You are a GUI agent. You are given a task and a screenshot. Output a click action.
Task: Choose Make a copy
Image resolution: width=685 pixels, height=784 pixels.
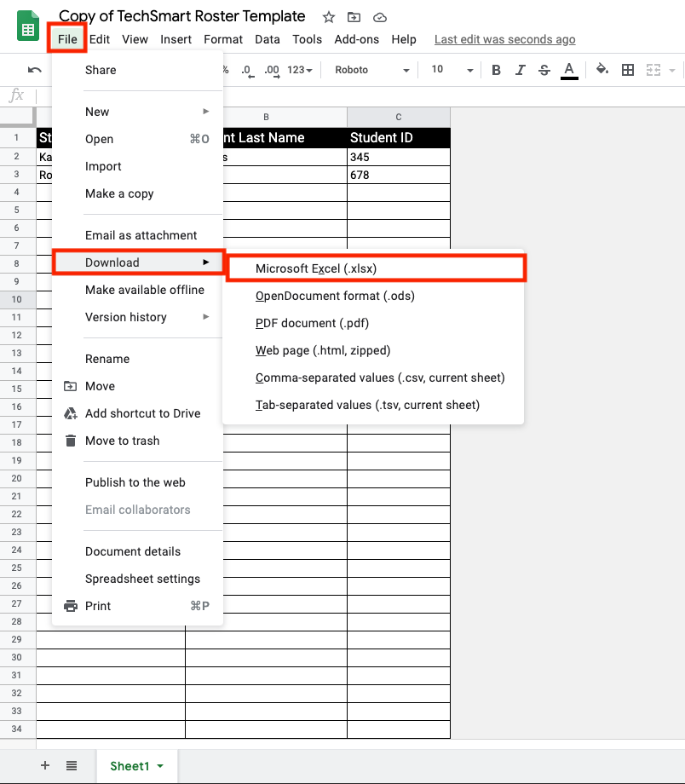pos(137,193)
